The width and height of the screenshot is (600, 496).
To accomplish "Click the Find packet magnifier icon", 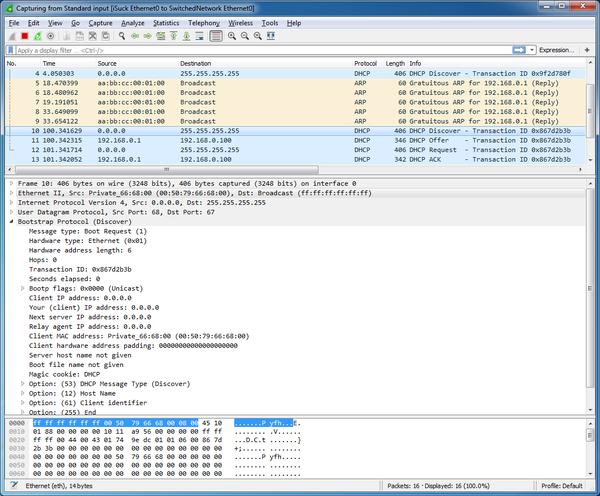I will tap(121, 35).
